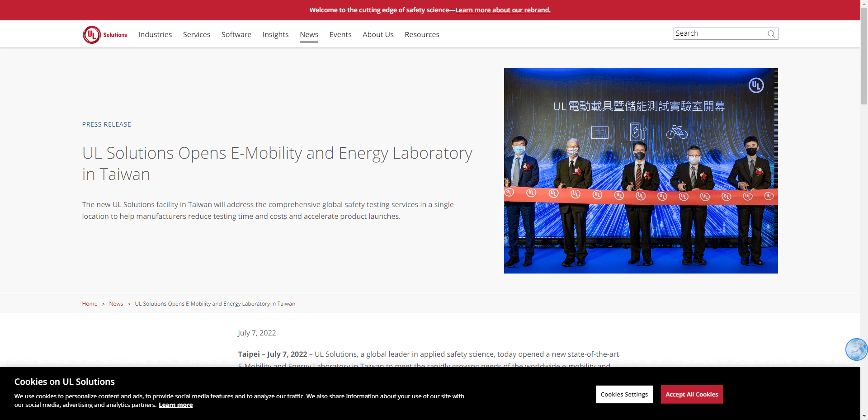Click the UL Solutions logo
Image resolution: width=868 pixels, height=420 pixels.
tap(105, 35)
